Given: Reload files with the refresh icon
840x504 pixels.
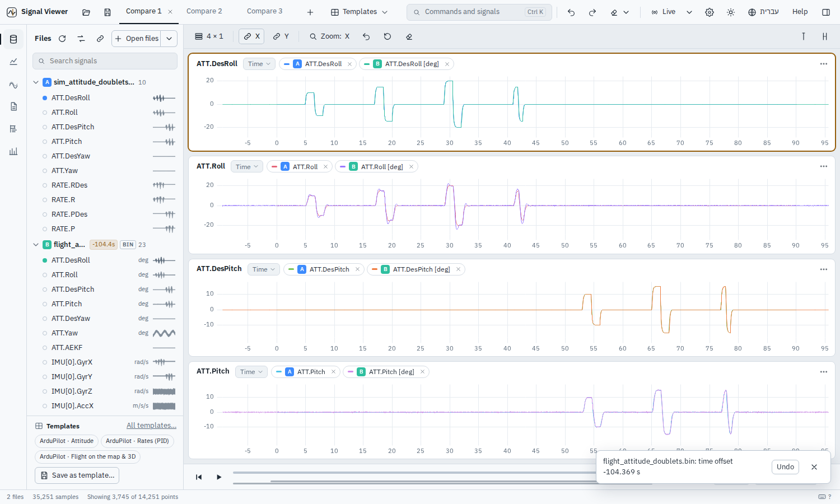Looking at the screenshot, I should (x=62, y=39).
